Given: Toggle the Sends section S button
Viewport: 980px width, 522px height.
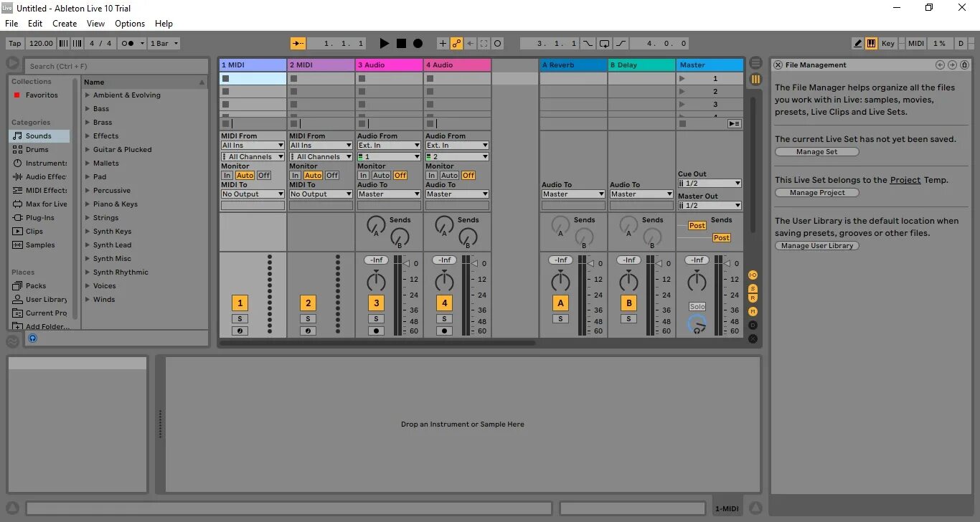Looking at the screenshot, I should click(753, 288).
